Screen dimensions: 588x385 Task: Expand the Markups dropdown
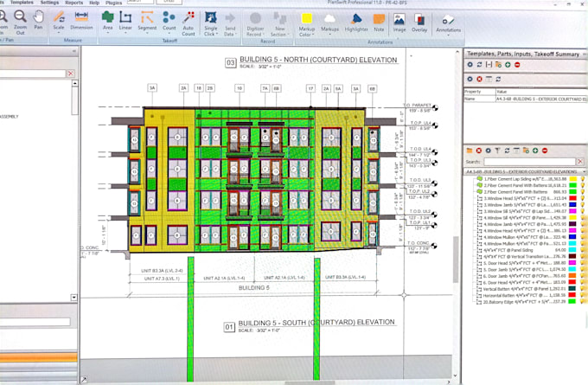(329, 34)
